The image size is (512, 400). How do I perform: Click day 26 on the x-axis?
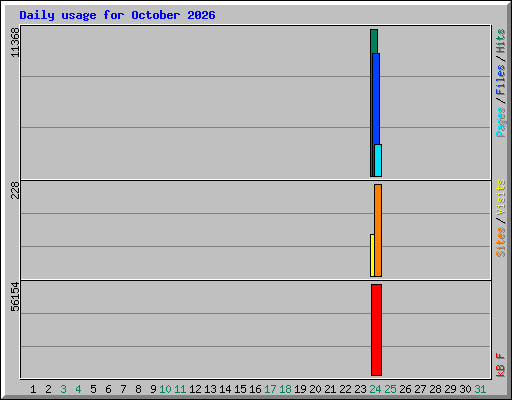click(405, 389)
